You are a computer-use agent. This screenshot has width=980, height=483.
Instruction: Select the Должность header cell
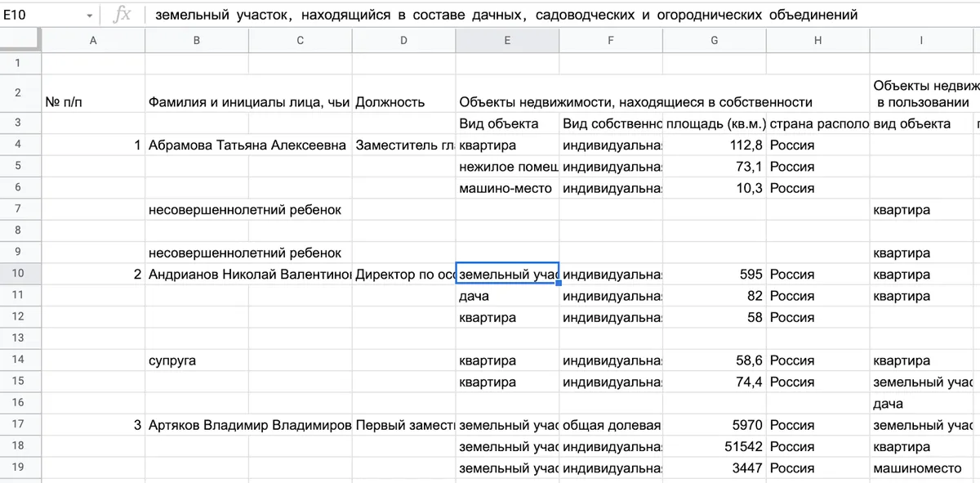[x=403, y=102]
